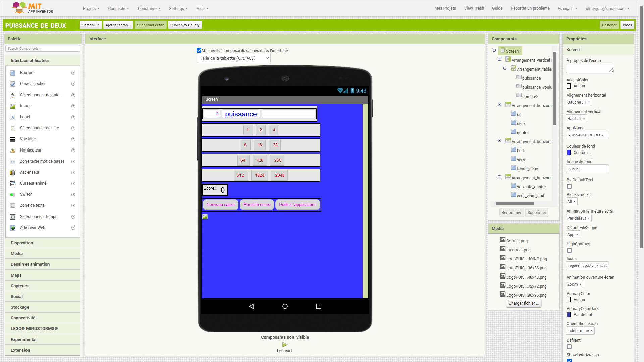This screenshot has height=362, width=644.
Task: Select the Notificateur palette icon
Action: (13, 150)
